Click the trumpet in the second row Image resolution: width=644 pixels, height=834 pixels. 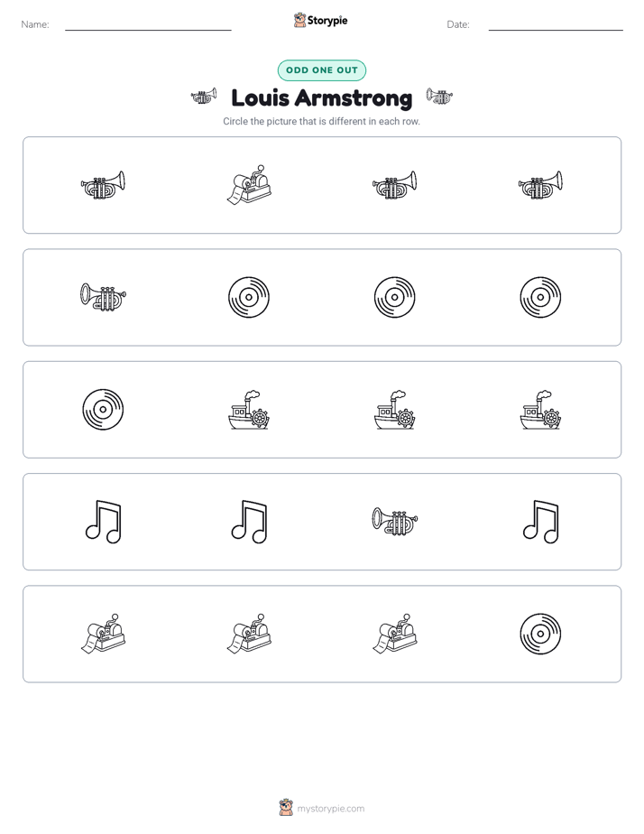point(103,297)
